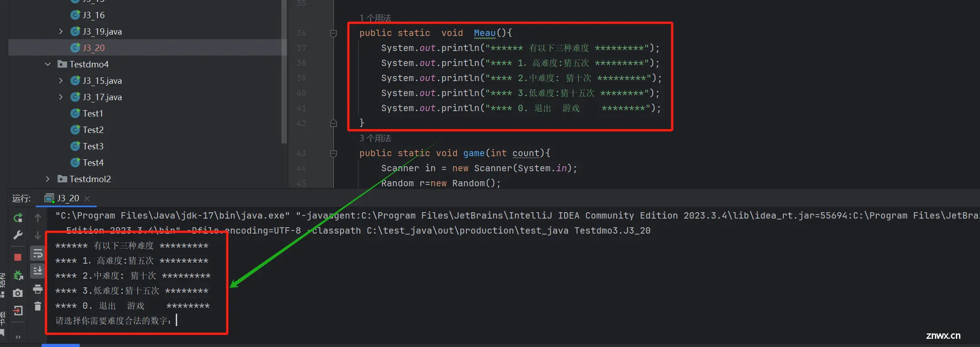Open the Test1 class
This screenshot has width=980, height=347.
92,113
